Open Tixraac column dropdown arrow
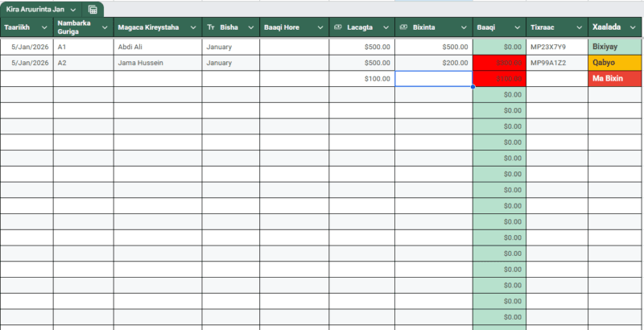Viewport: 644px width, 330px height. (578, 27)
